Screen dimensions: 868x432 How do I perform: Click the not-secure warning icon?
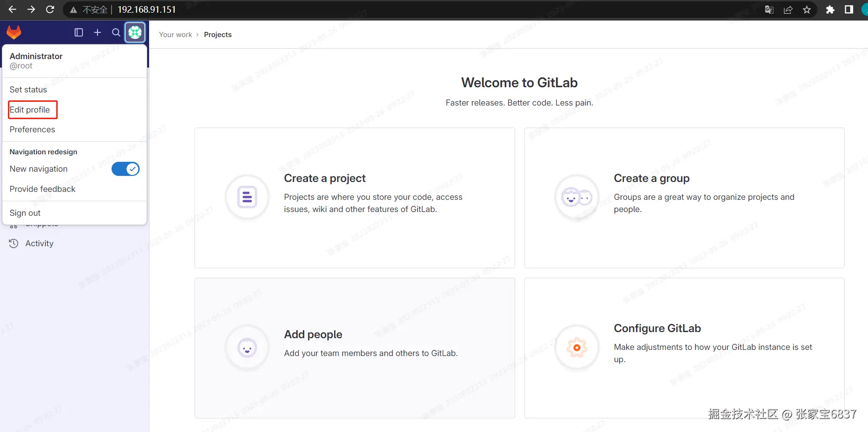point(74,10)
